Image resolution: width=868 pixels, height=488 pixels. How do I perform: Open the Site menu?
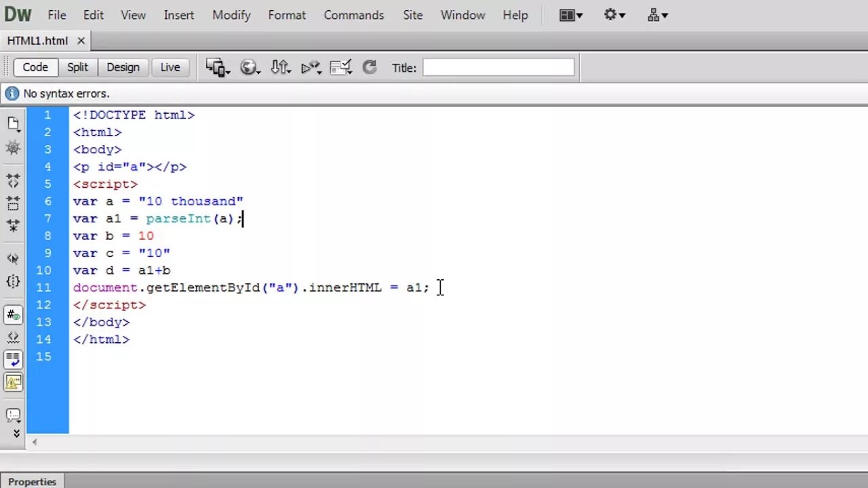[x=413, y=15]
